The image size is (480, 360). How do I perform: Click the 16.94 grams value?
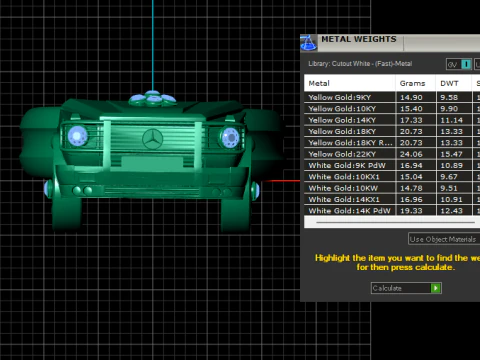coord(411,166)
